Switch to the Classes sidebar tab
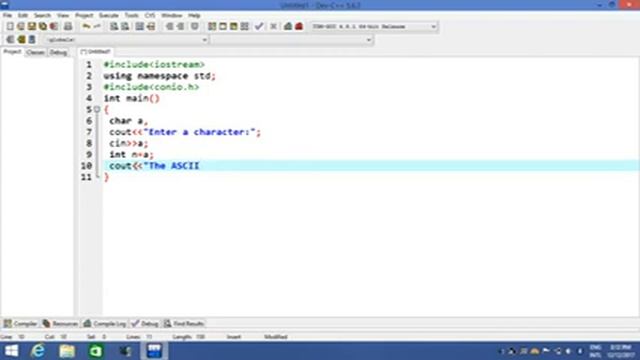Viewport: 640px width, 360px height. [36, 52]
